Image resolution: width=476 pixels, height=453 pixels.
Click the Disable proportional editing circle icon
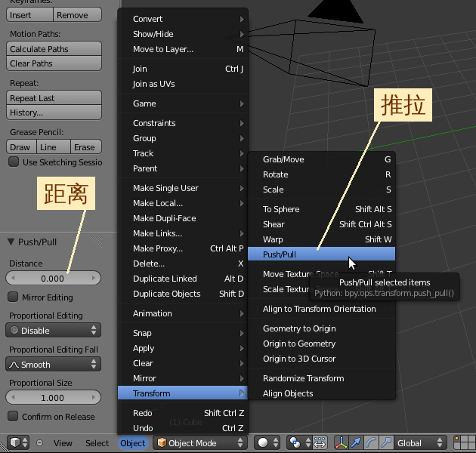click(14, 330)
